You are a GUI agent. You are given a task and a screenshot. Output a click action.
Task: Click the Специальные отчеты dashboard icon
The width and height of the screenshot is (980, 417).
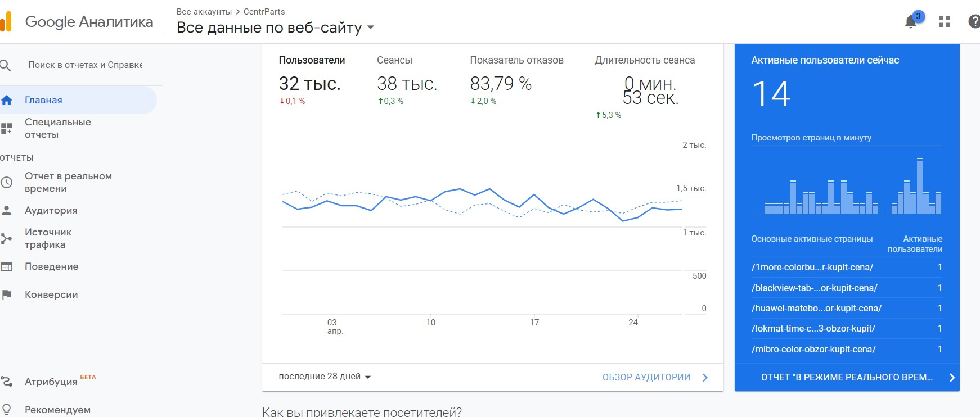tap(7, 128)
